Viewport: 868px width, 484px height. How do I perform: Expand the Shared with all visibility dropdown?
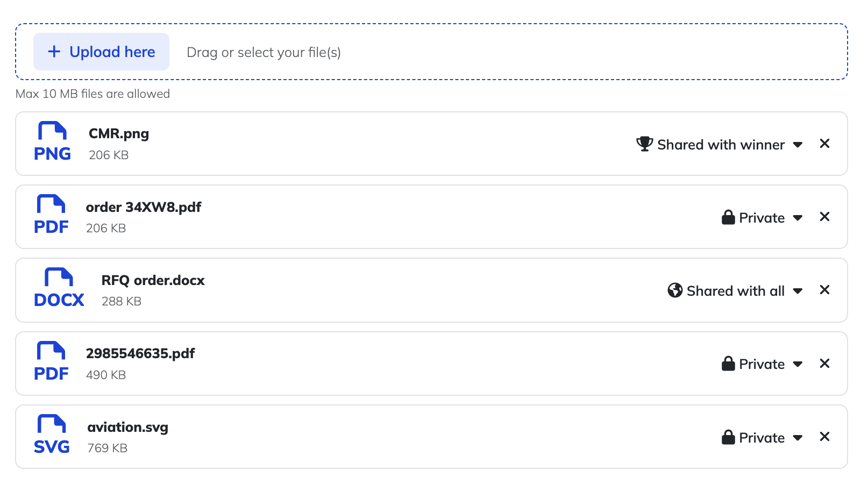(735, 291)
